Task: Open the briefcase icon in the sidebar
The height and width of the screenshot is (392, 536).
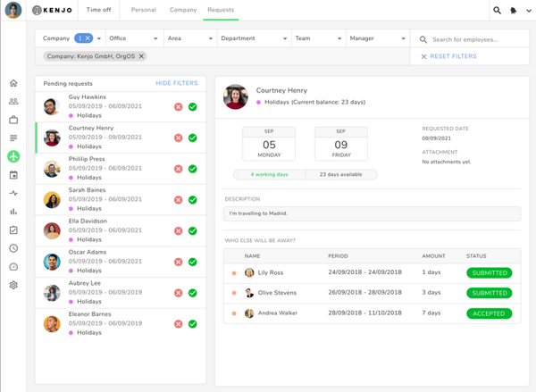Action: 13,120
